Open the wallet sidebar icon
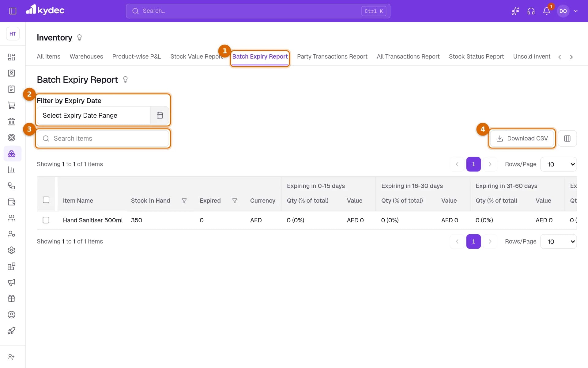The width and height of the screenshot is (588, 368). tap(11, 202)
